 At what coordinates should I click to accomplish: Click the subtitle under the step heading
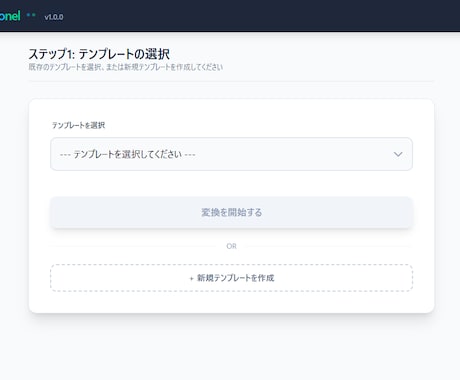coord(126,67)
